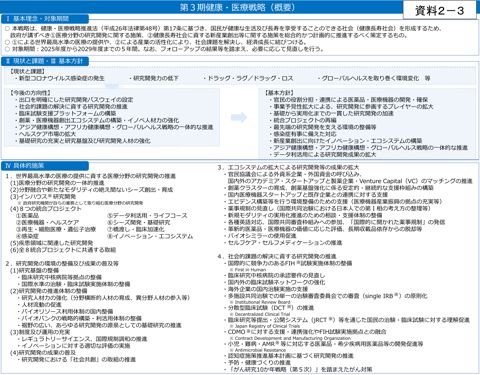Screen dimensions: 480x375
Task: Click "ドラッグ・ラグ/ドラッグ・ロス"
Action: (x=249, y=78)
